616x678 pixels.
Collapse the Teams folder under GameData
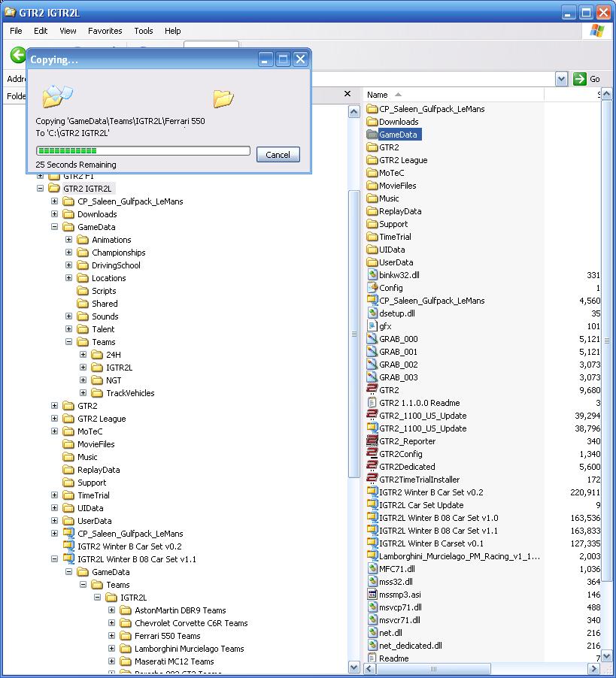(x=68, y=341)
